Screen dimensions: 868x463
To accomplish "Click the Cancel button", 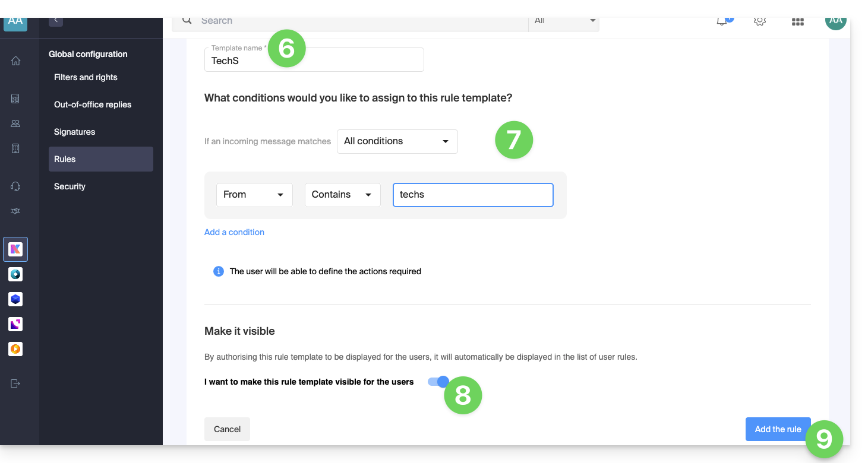I will coord(227,429).
